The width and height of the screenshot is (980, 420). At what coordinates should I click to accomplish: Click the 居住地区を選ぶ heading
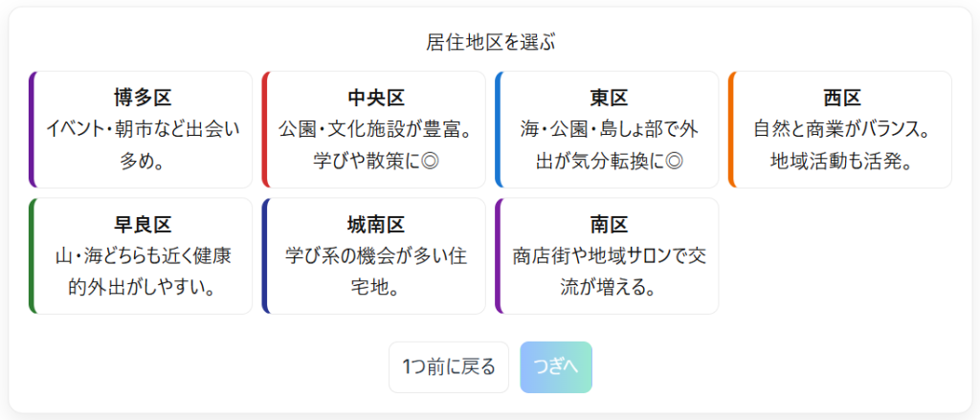click(490, 42)
